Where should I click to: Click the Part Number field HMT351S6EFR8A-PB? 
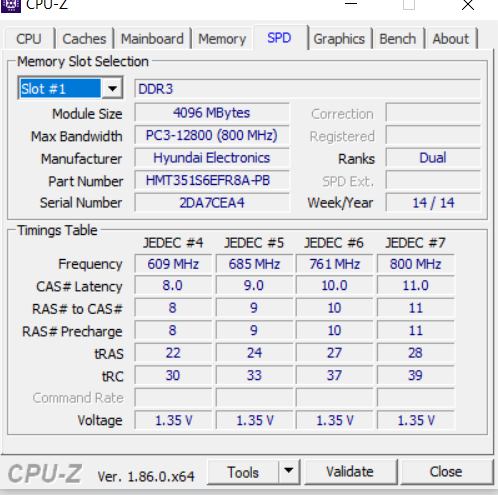point(212,180)
